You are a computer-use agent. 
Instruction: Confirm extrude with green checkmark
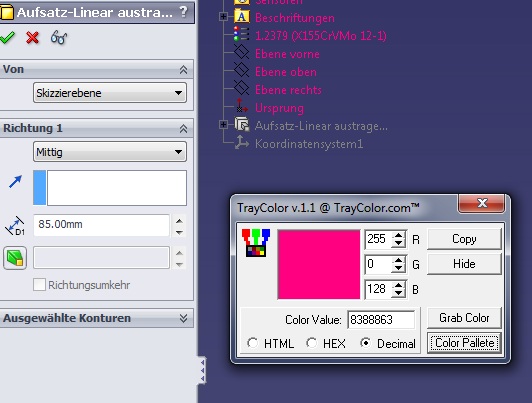[x=7, y=38]
